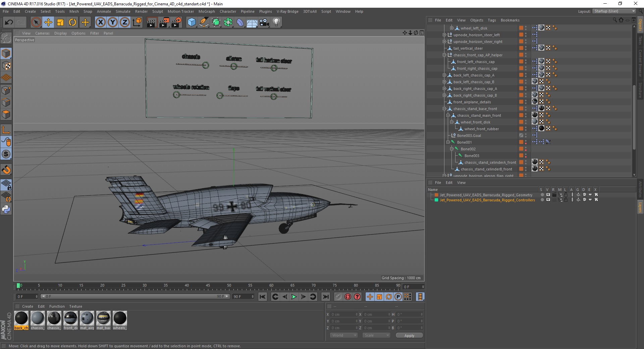The height and width of the screenshot is (349, 644).
Task: Switch to Model mode cube icon
Action: pyautogui.click(x=6, y=53)
